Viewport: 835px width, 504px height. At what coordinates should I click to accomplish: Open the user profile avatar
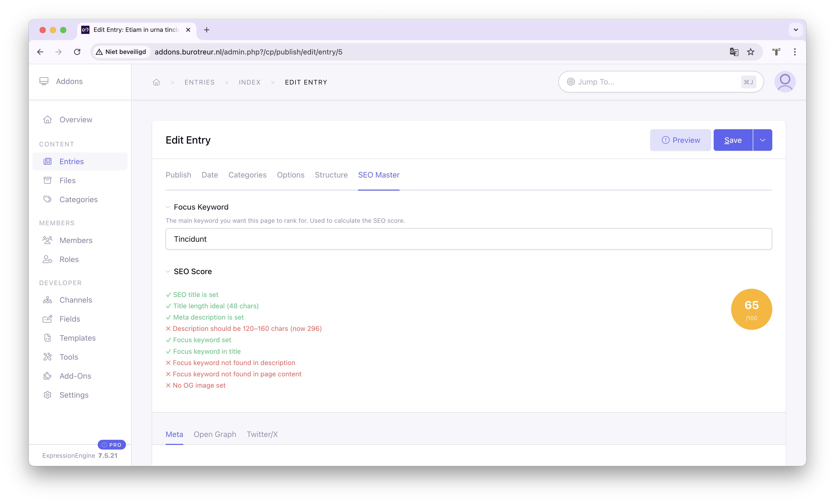(785, 82)
